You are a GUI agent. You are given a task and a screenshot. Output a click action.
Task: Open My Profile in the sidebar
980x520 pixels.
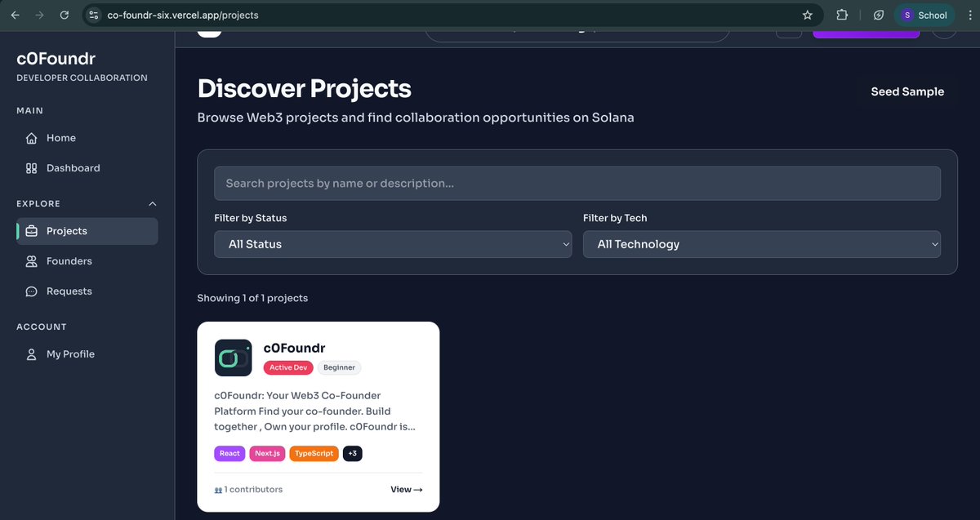87,354
